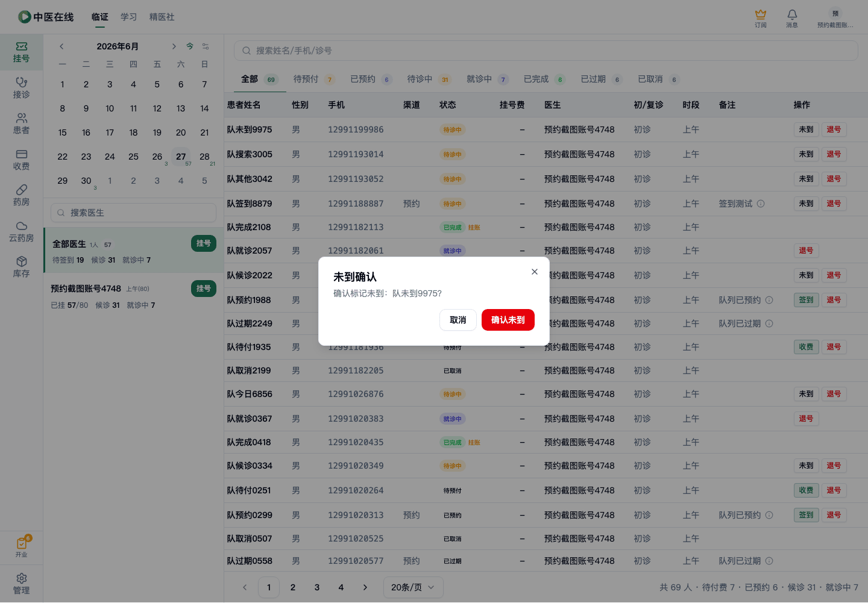This screenshot has height=603, width=868.
Task: Click info icon in 队过期0558 row's 队列已过期 note
Action: click(769, 561)
